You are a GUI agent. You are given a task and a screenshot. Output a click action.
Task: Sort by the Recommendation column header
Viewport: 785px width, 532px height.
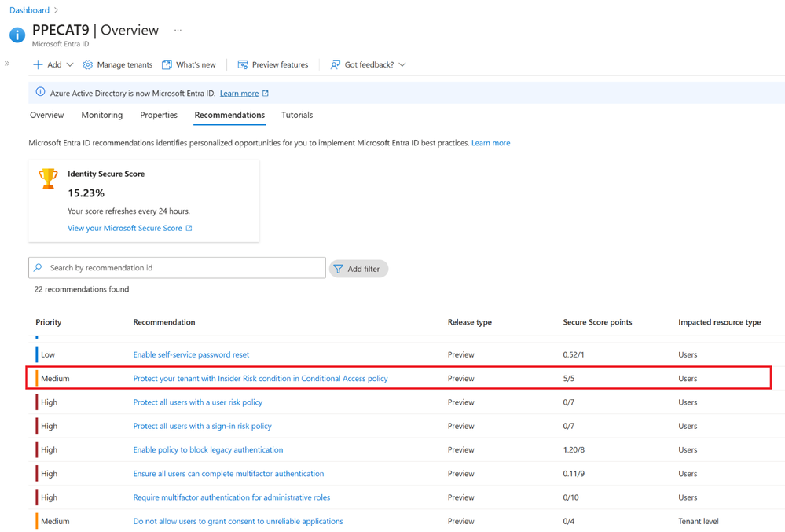click(x=164, y=322)
